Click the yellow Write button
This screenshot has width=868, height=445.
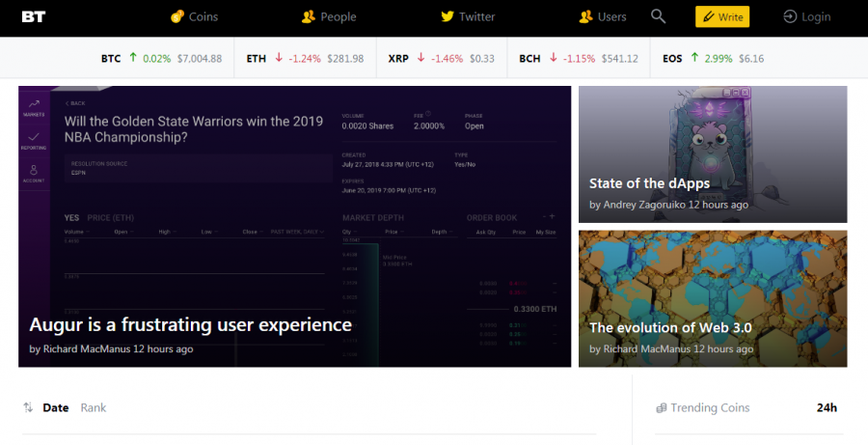[722, 16]
